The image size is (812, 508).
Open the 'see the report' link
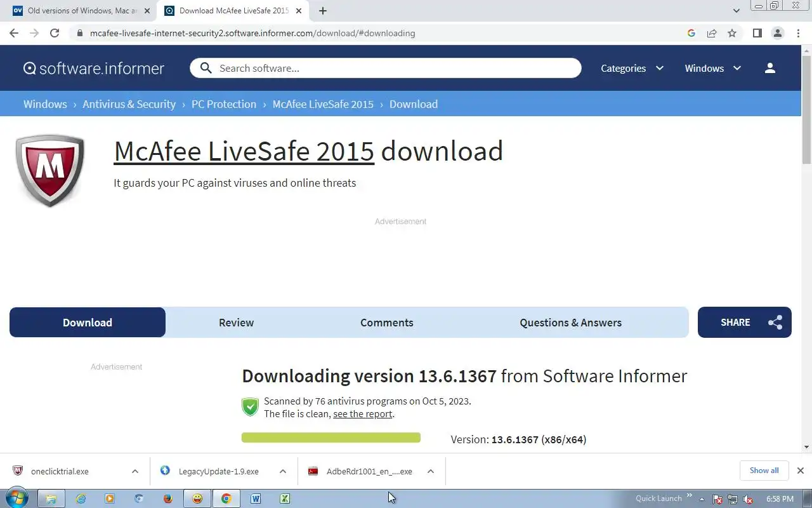click(x=363, y=414)
